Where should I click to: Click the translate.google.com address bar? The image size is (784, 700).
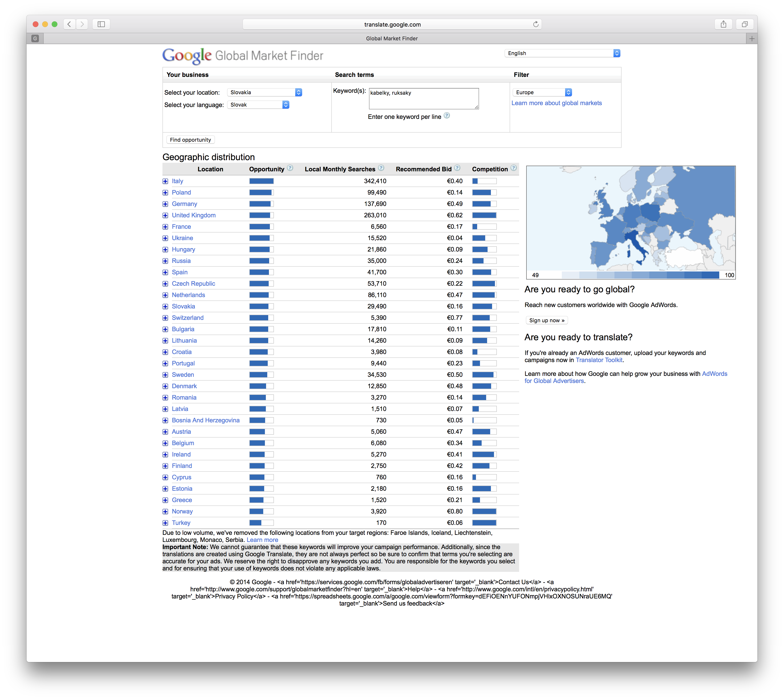(x=392, y=24)
